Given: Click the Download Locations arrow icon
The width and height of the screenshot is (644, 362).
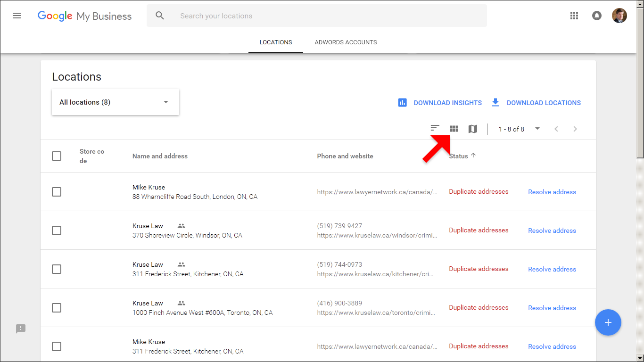Looking at the screenshot, I should coord(495,102).
